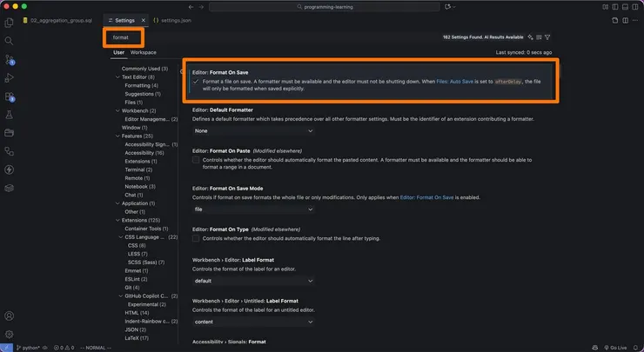Switch to User settings scope tab
The height and width of the screenshot is (352, 644).
click(x=118, y=52)
